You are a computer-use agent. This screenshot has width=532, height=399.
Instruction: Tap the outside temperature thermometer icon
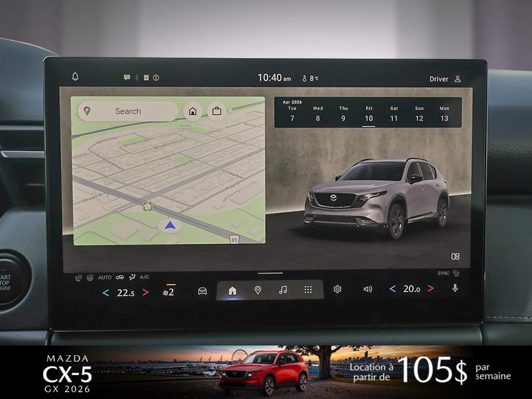pos(304,78)
